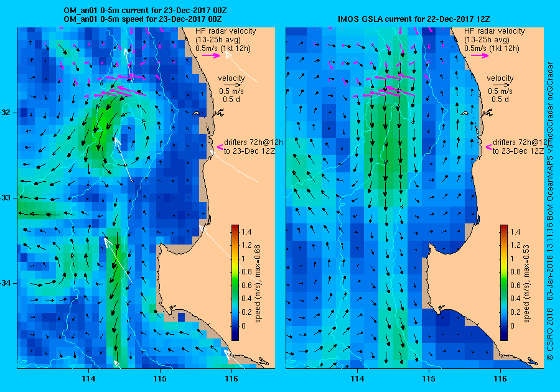Viewport: 560px width, 392px height.
Task: Click the magenta drifter marker in left map legend
Action: tap(220, 147)
